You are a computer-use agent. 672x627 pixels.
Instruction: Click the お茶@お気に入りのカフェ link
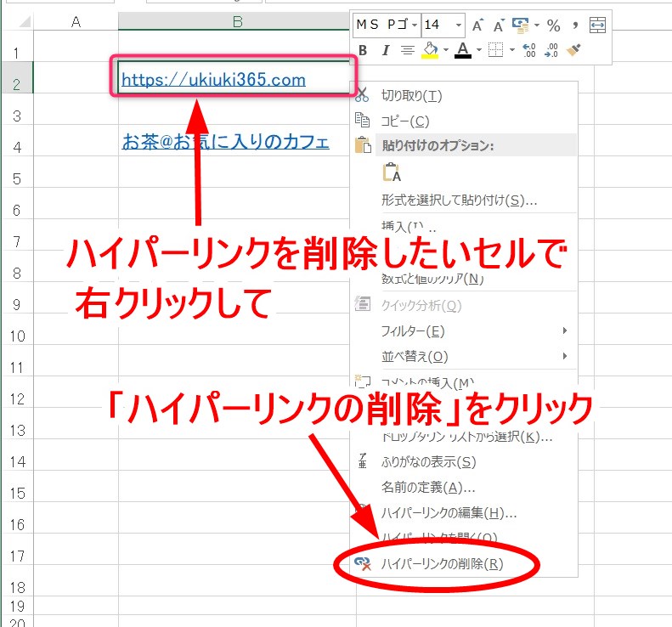225,142
